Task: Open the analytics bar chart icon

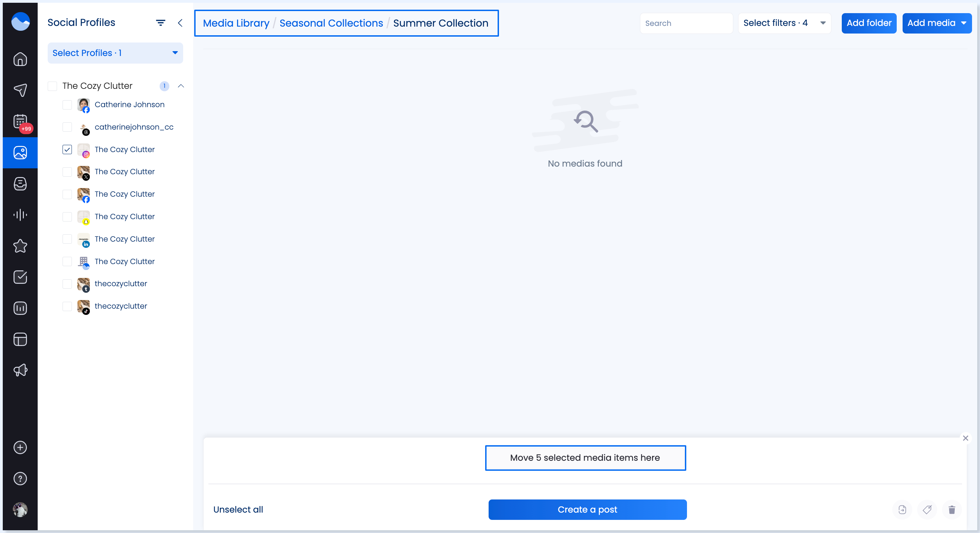Action: [x=20, y=308]
